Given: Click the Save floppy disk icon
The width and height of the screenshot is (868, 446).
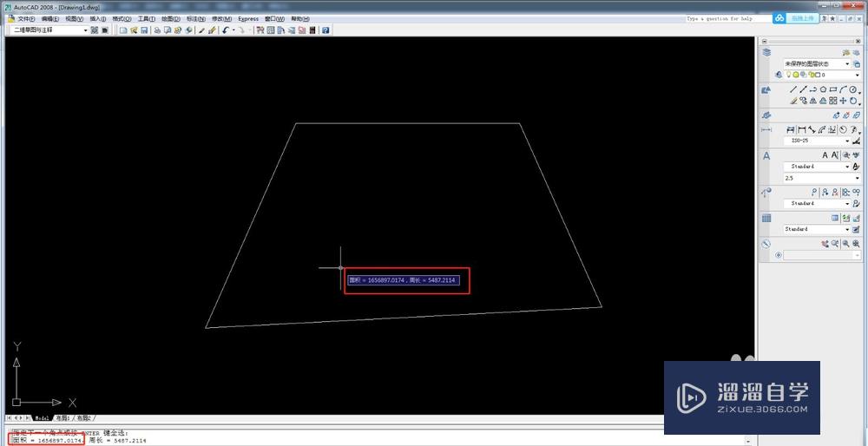Looking at the screenshot, I should click(x=144, y=30).
